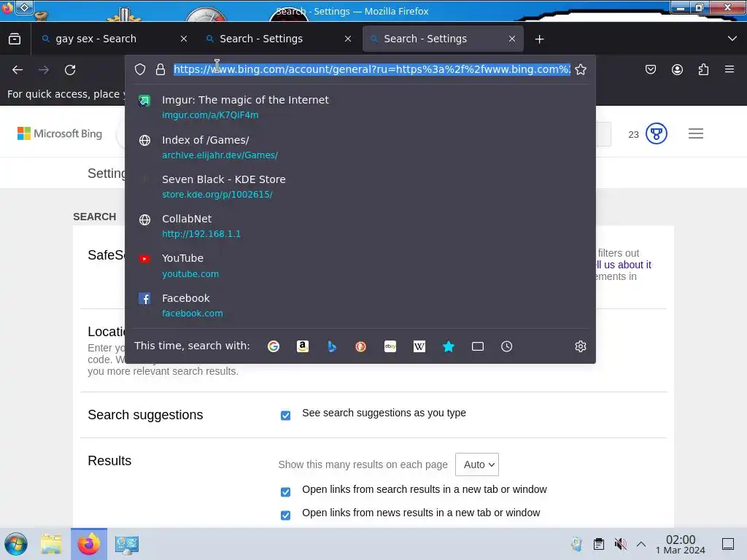Viewport: 747px width, 560px height.
Task: Reload the current page
Action: pos(70,70)
